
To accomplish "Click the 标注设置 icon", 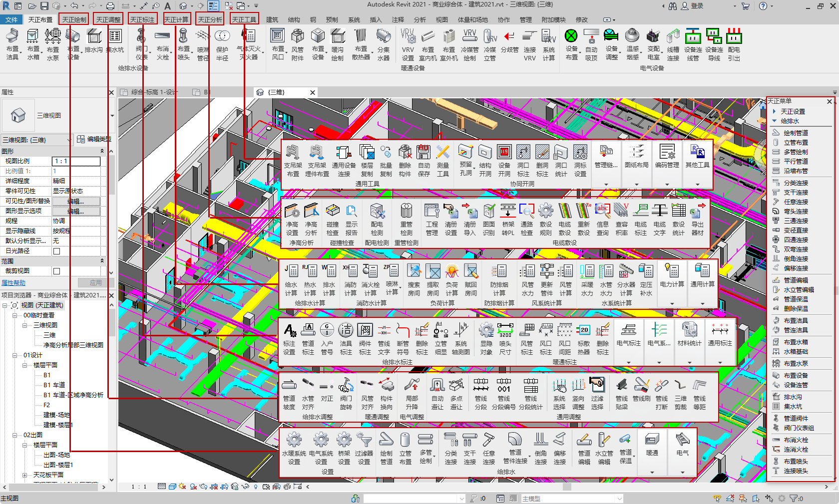I will click(x=289, y=339).
